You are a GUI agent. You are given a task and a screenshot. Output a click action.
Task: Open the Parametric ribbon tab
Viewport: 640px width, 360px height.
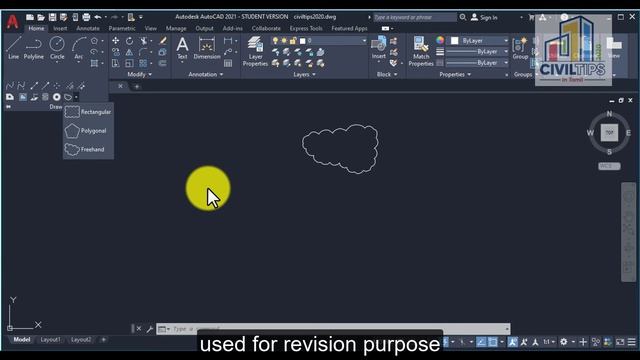tap(122, 29)
